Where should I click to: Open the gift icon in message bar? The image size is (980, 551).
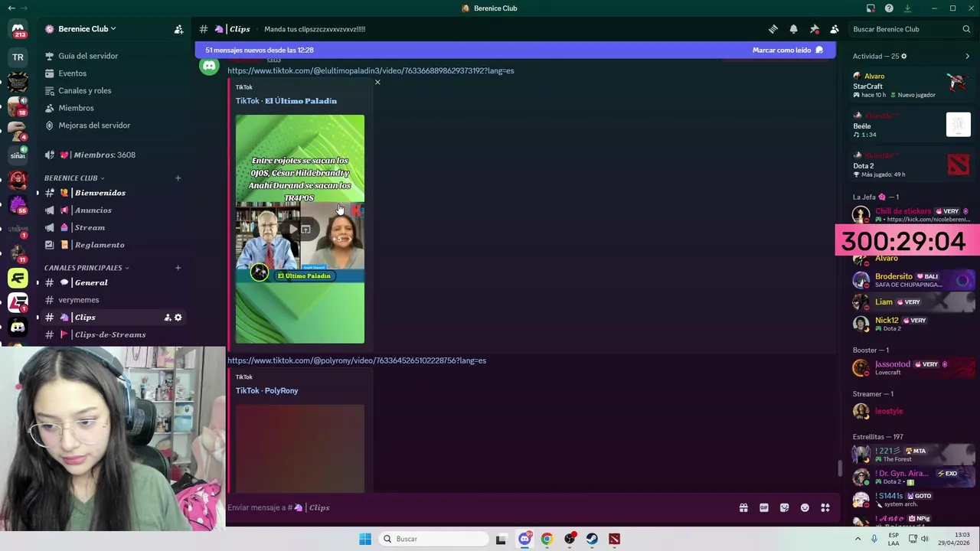coord(743,507)
